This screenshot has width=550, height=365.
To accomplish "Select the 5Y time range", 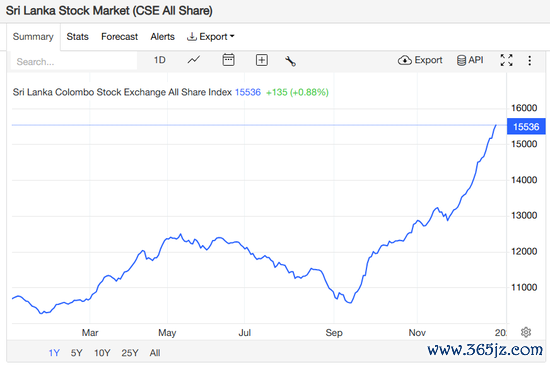I will tap(76, 353).
